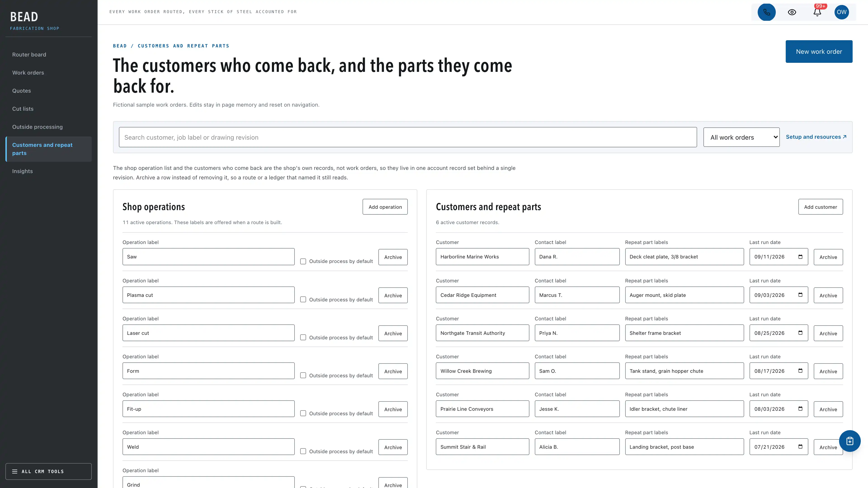The width and height of the screenshot is (868, 488).
Task: Open notifications bell with 99+ badge
Action: click(x=817, y=12)
